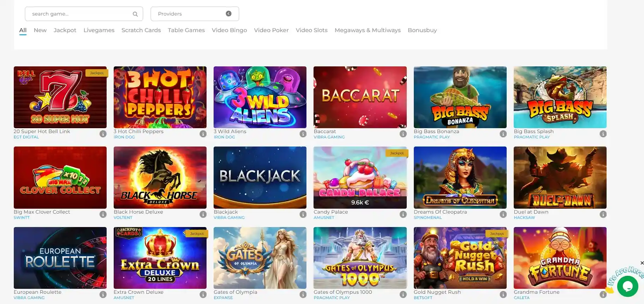Open Gates of Olympus 1000 info icon
This screenshot has width=644, height=304.
click(403, 294)
